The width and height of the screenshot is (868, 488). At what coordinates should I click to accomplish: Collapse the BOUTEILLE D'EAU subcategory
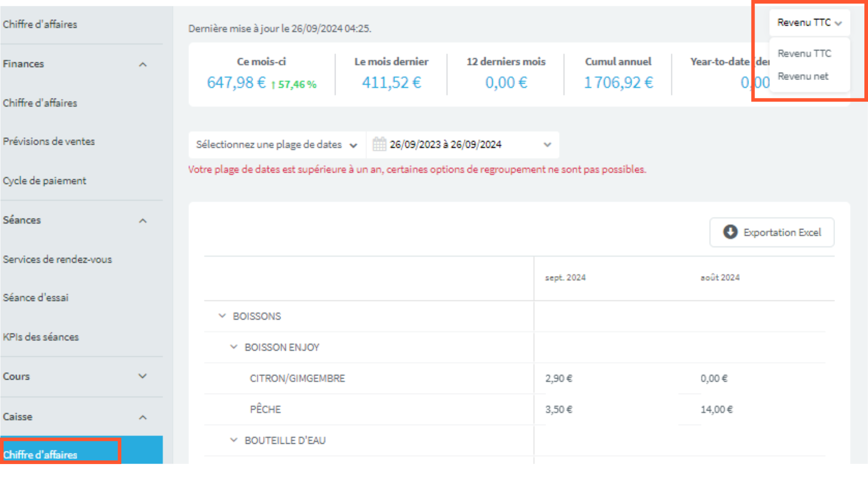(234, 440)
